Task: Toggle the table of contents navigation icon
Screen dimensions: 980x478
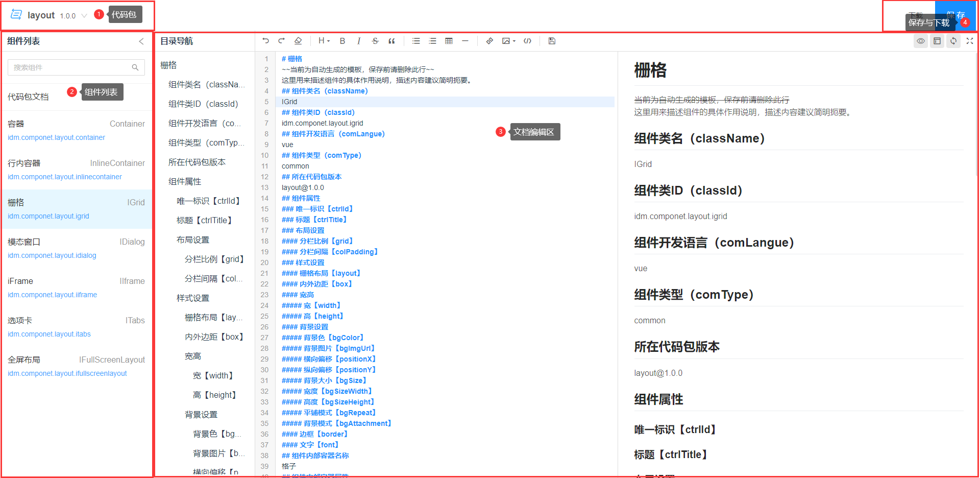Action: pos(937,41)
